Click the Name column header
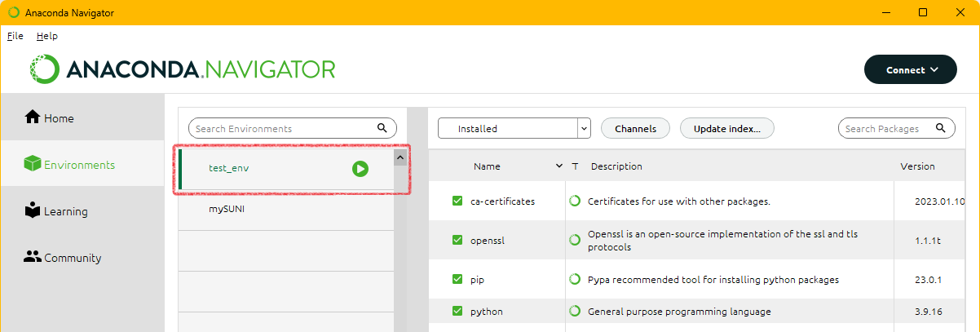The height and width of the screenshot is (332, 980). click(x=487, y=166)
